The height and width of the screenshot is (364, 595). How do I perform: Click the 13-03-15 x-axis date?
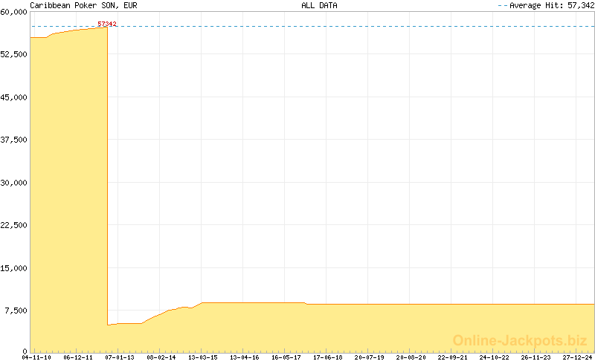203,357
